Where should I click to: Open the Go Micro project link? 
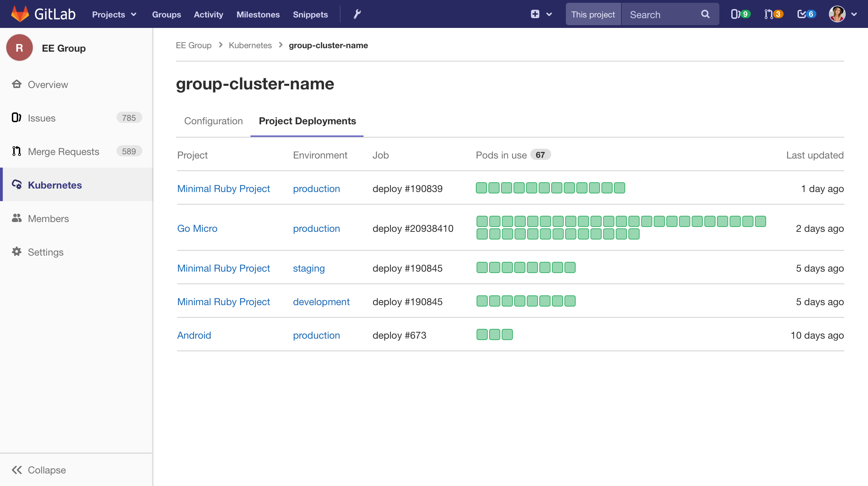tap(197, 228)
